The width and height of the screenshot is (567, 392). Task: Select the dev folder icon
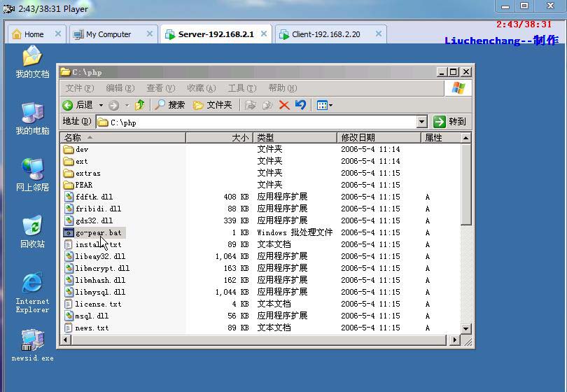tap(69, 149)
